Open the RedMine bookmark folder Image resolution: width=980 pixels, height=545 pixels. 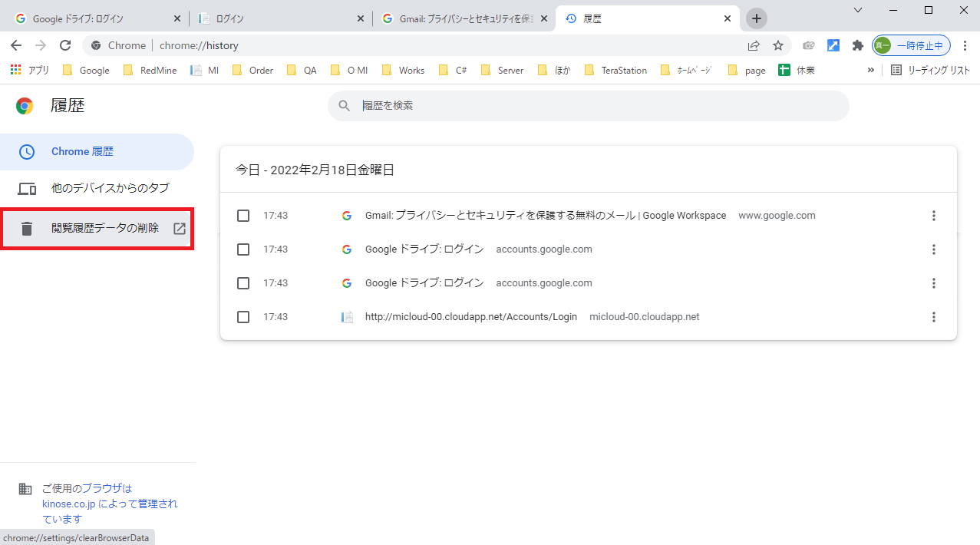click(x=150, y=70)
